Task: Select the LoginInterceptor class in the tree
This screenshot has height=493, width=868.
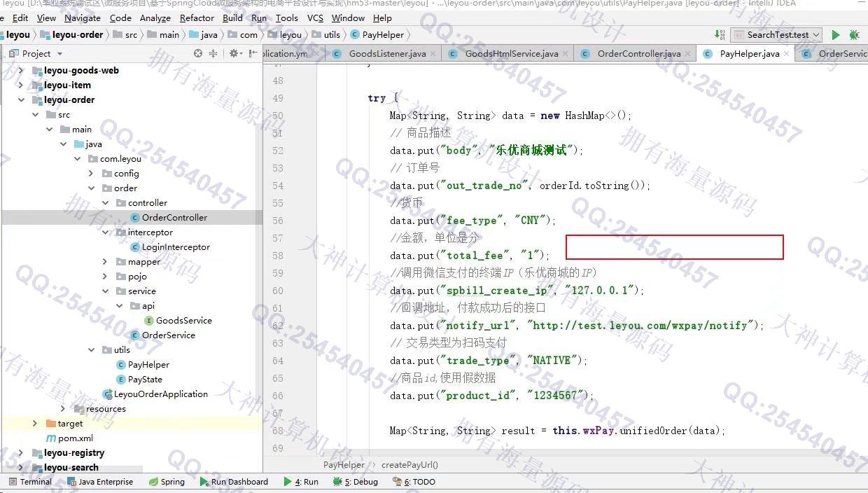Action: (x=176, y=246)
